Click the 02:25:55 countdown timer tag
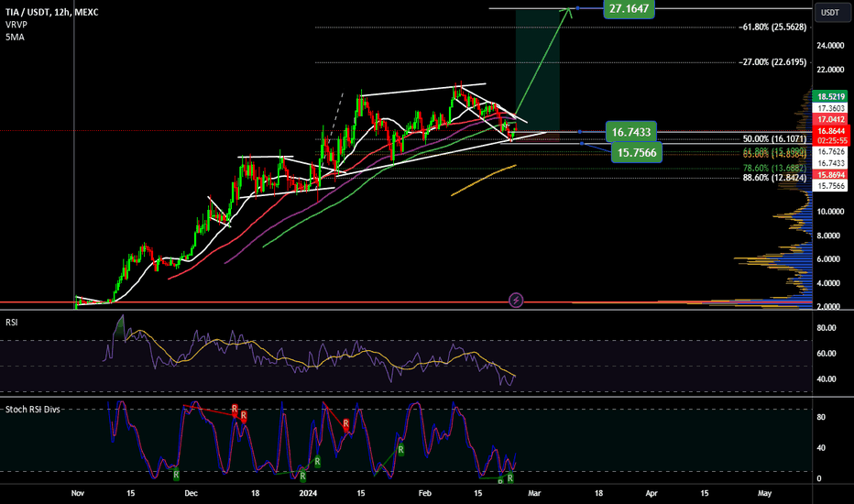Image resolution: width=854 pixels, height=504 pixels. point(831,140)
